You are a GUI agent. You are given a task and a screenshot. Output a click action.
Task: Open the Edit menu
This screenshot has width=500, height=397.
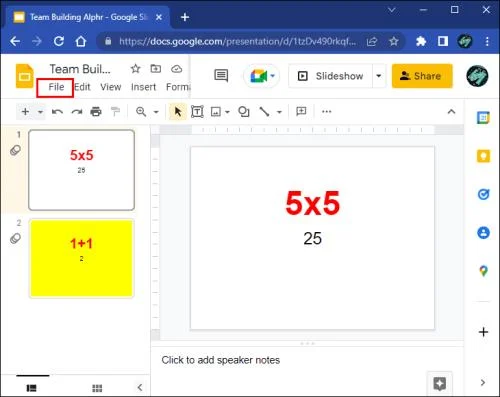tap(82, 87)
